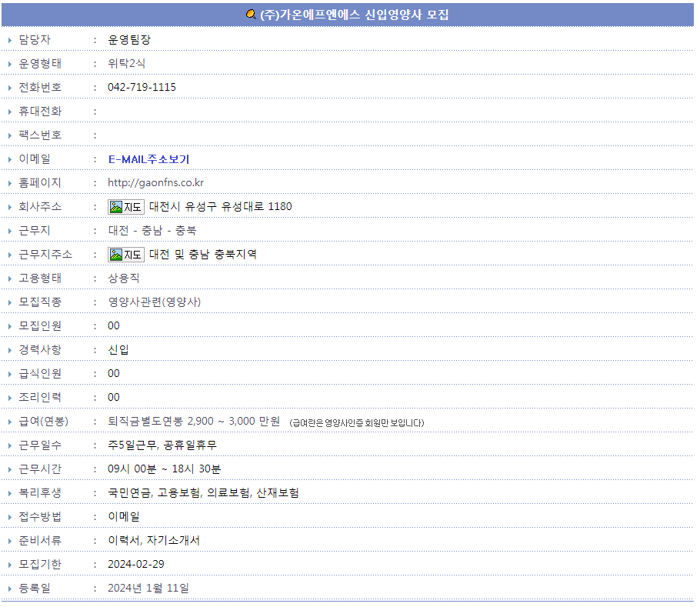This screenshot has height=607, width=700.
Task: Click the arrow bullet next to 근무지
Action: [x=9, y=232]
